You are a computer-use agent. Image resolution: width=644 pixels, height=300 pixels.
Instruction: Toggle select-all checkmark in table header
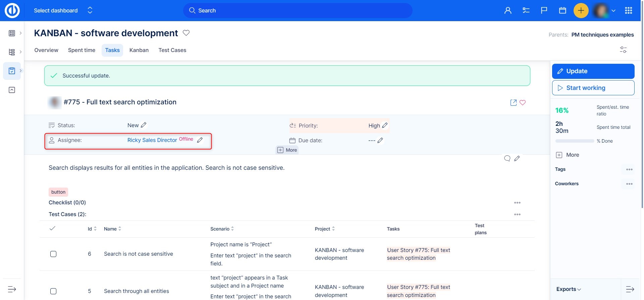52,229
